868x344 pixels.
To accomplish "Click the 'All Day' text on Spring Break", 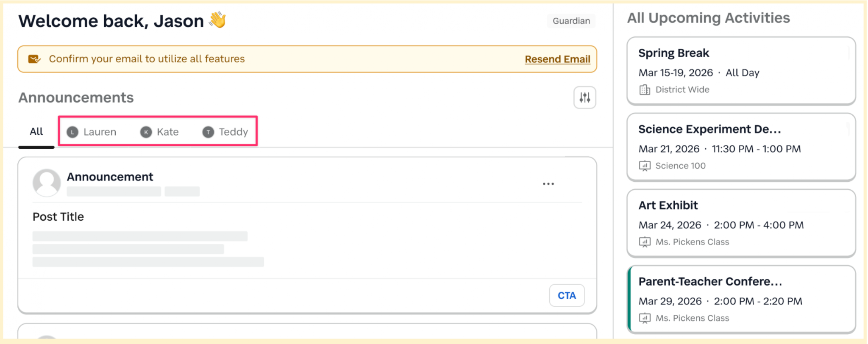I will [743, 73].
